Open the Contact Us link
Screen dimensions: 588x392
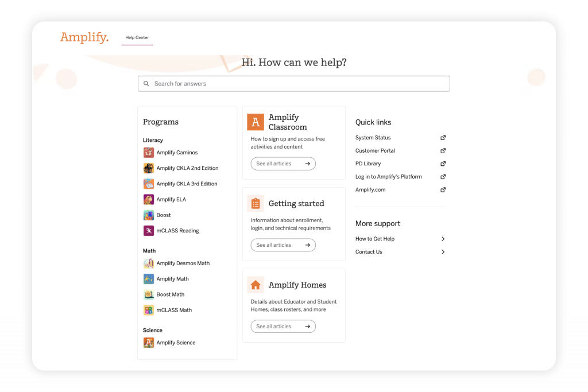tap(369, 252)
